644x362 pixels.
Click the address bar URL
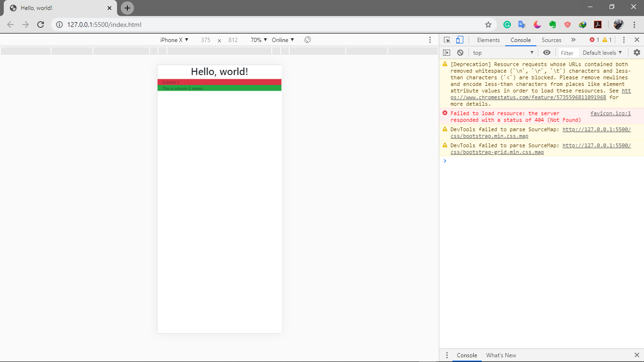pyautogui.click(x=104, y=25)
